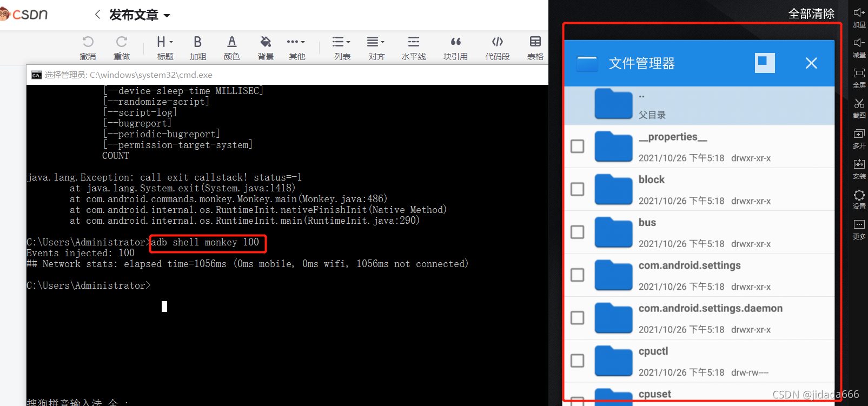Open the block folder icon
Screen dimensions: 868x406
613,189
